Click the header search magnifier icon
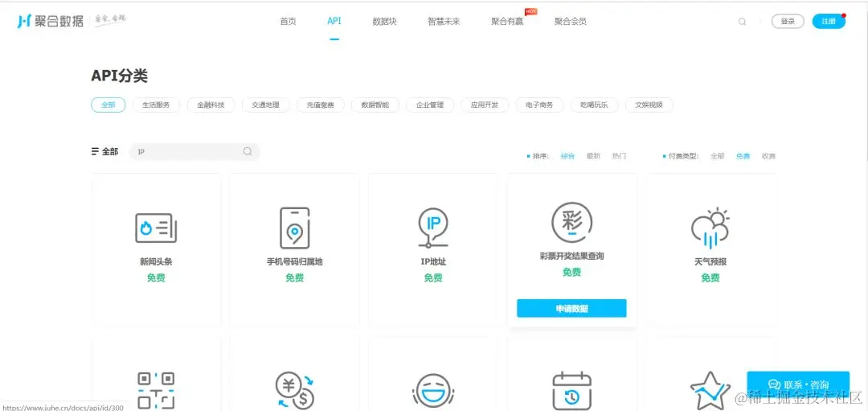 coord(743,22)
